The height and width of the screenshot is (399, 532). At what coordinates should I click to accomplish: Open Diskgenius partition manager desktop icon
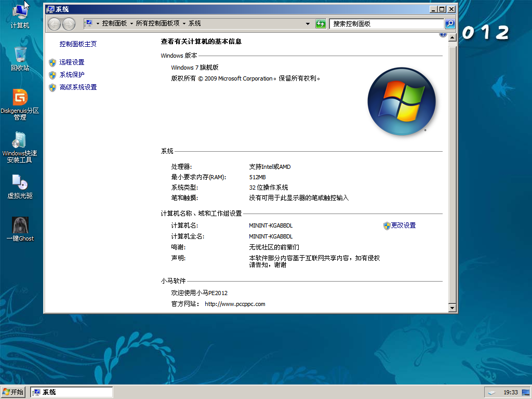pos(20,98)
